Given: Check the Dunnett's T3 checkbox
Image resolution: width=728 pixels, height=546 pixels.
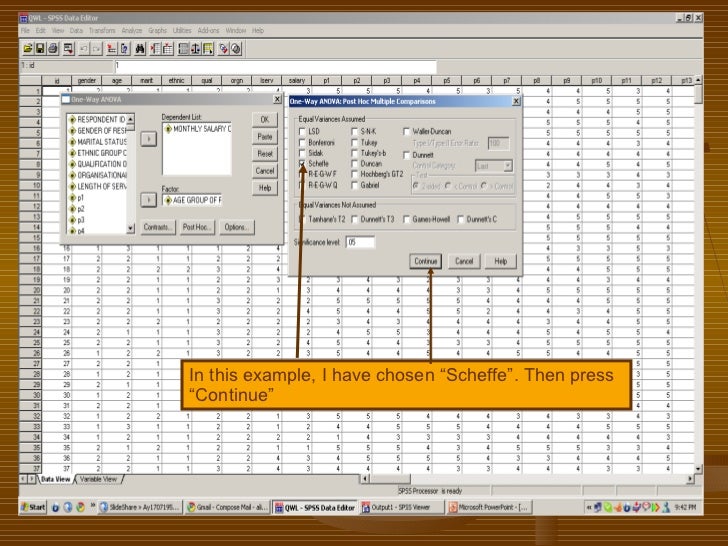Looking at the screenshot, I should [x=355, y=219].
